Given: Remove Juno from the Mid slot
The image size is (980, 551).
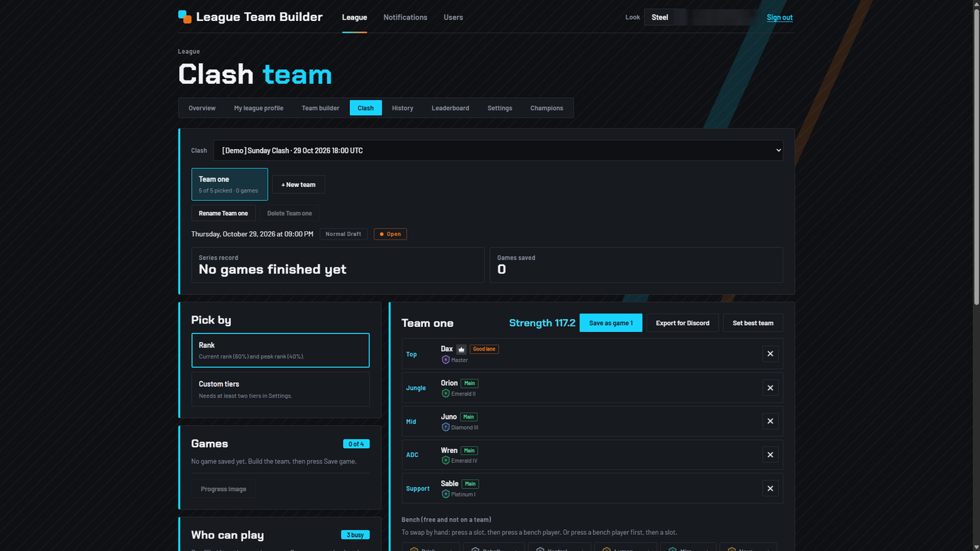Looking at the screenshot, I should tap(770, 421).
